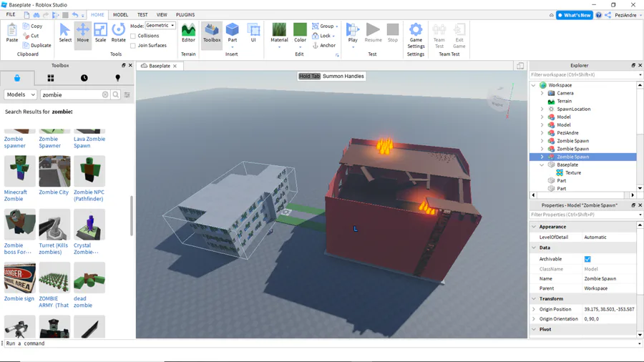Click the Run a command bar
The width and height of the screenshot is (644, 362).
(321, 343)
